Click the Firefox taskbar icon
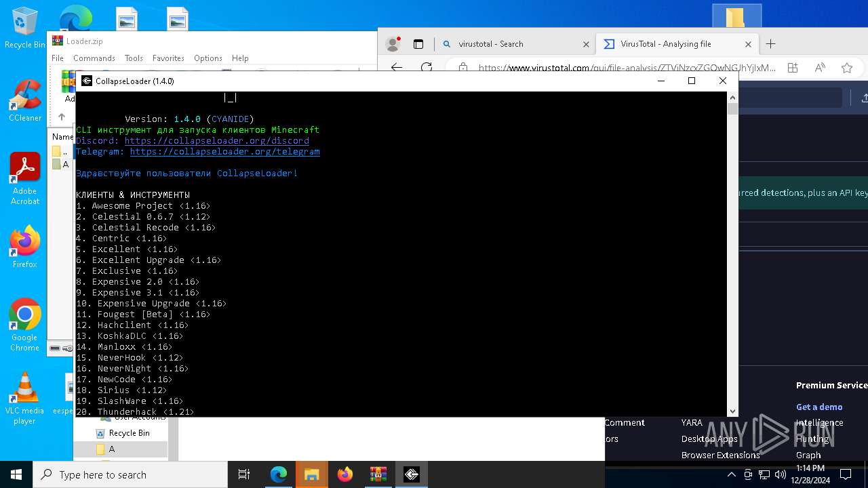The image size is (868, 488). pyautogui.click(x=345, y=474)
